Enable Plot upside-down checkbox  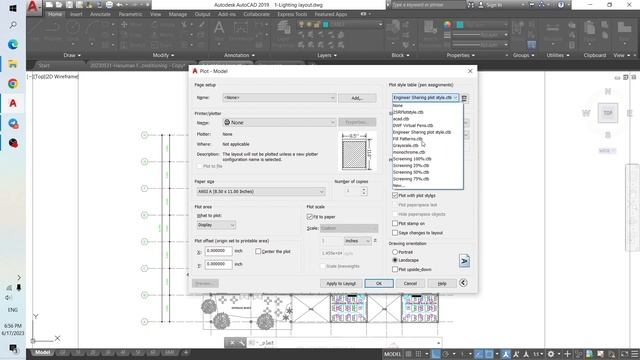tap(395, 269)
